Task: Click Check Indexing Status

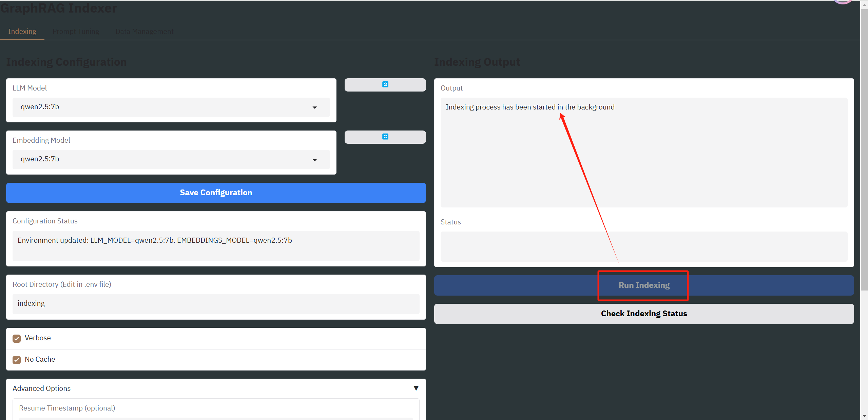Action: pyautogui.click(x=643, y=314)
